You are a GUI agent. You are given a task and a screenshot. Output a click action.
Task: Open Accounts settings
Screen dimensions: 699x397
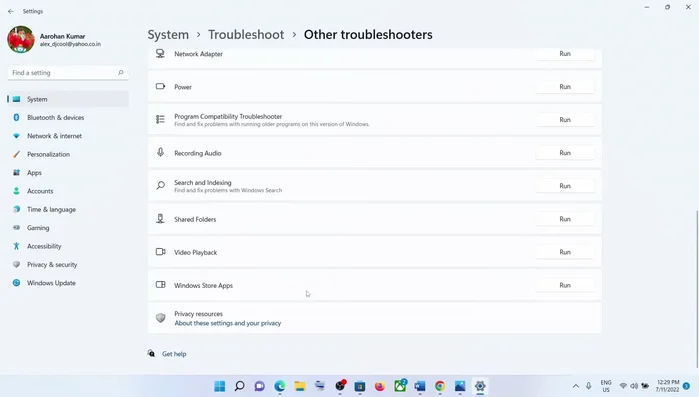click(68, 191)
